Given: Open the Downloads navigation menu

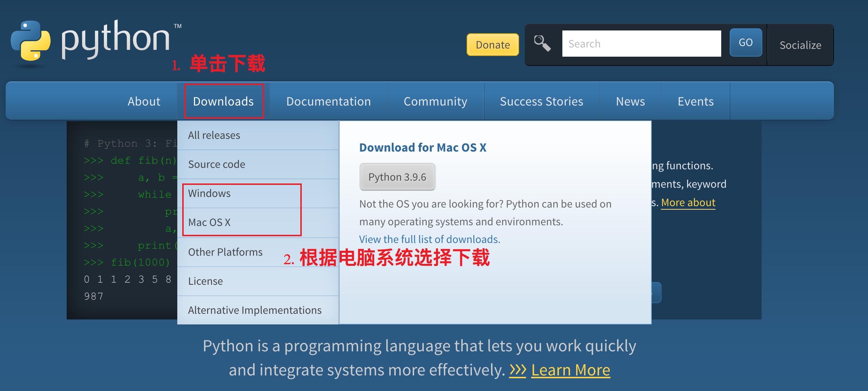Looking at the screenshot, I should click(223, 101).
